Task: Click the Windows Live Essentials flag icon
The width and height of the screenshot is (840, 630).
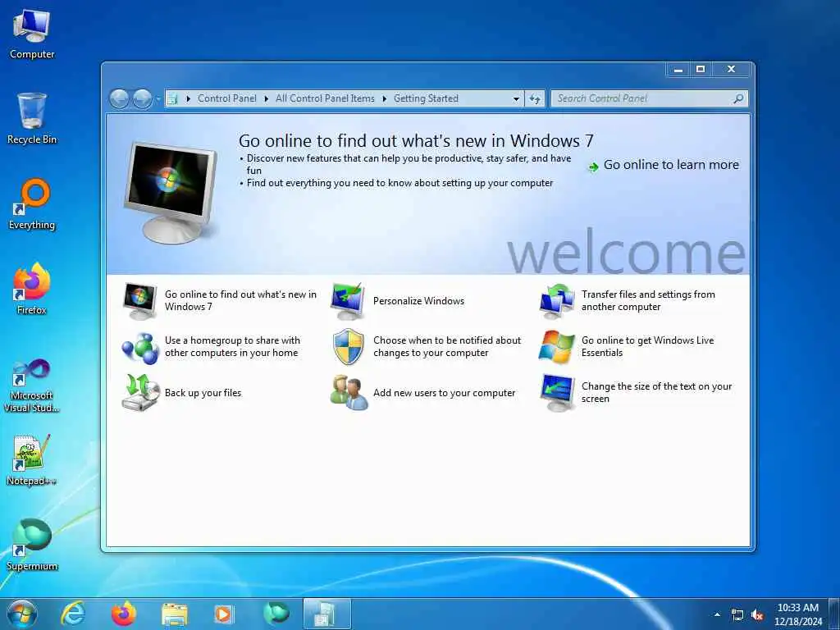Action: [557, 347]
